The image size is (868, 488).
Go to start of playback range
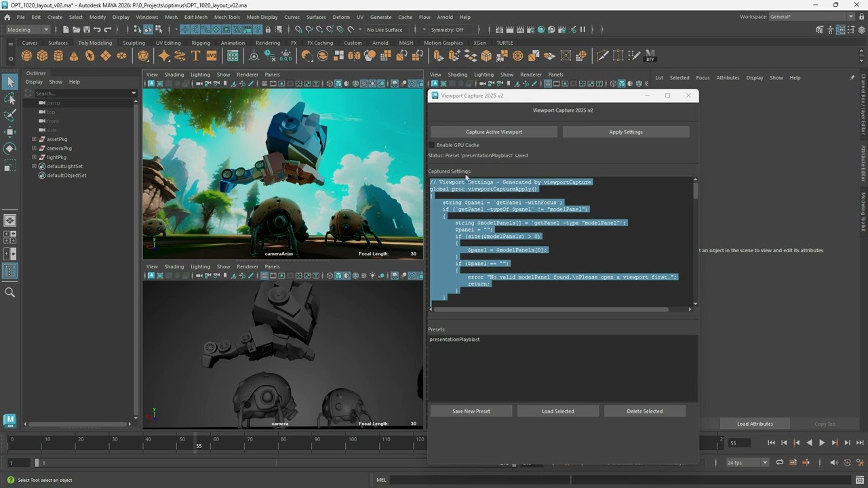pyautogui.click(x=771, y=443)
